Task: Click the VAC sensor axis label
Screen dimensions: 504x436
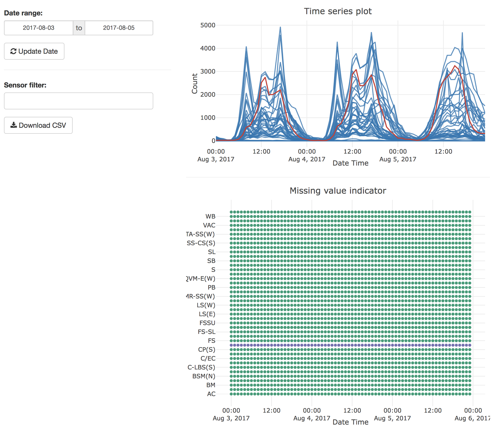Action: pyautogui.click(x=209, y=225)
